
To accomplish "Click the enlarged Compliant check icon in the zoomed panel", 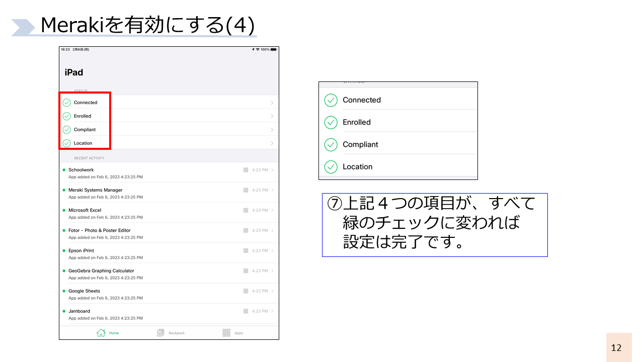I will pos(331,144).
